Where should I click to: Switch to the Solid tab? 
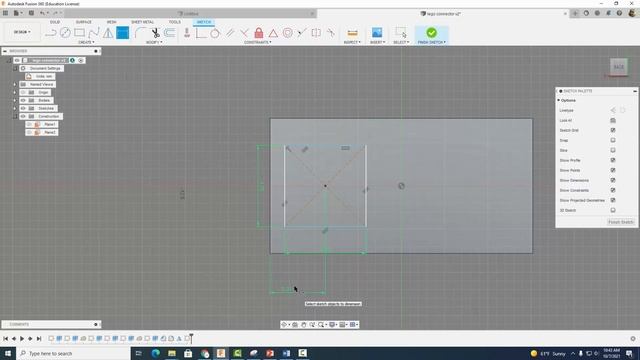pos(55,22)
